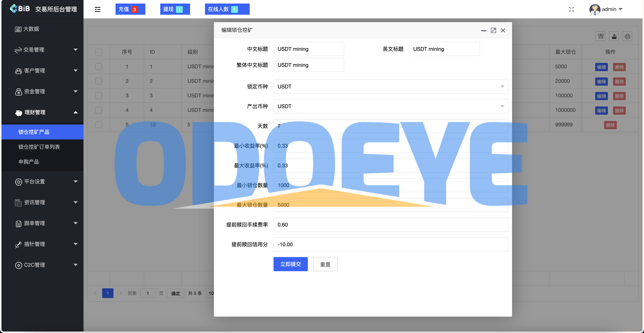
Task: Maximize the 编辑锁仓挖矿 dialog
Action: (493, 31)
